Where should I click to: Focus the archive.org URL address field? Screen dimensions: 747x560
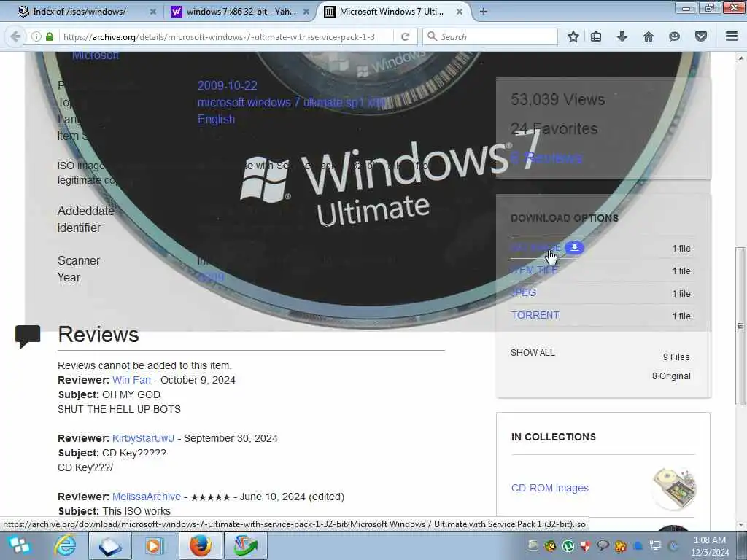(219, 36)
